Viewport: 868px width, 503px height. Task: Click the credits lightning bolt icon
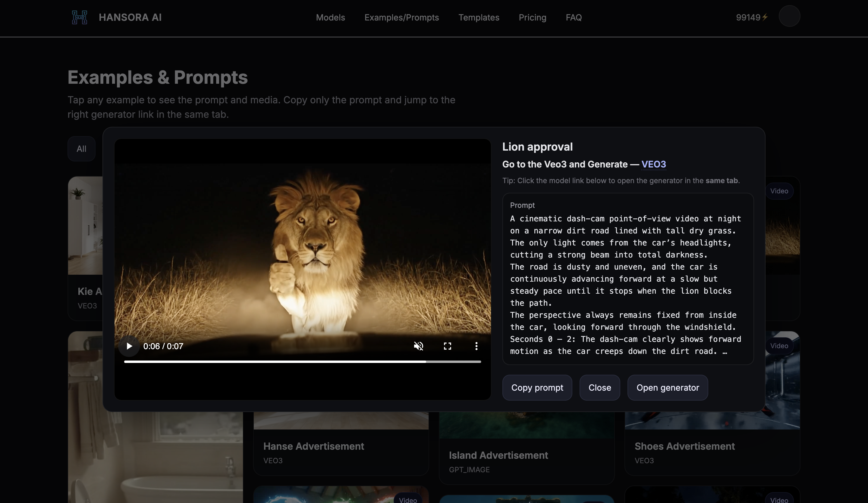[x=765, y=17]
